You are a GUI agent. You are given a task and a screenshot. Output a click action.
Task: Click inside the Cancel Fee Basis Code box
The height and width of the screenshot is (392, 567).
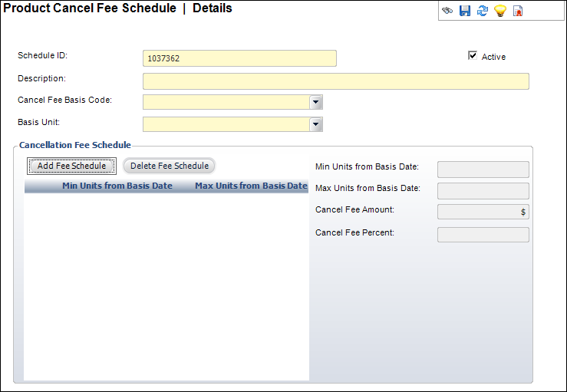pyautogui.click(x=226, y=102)
